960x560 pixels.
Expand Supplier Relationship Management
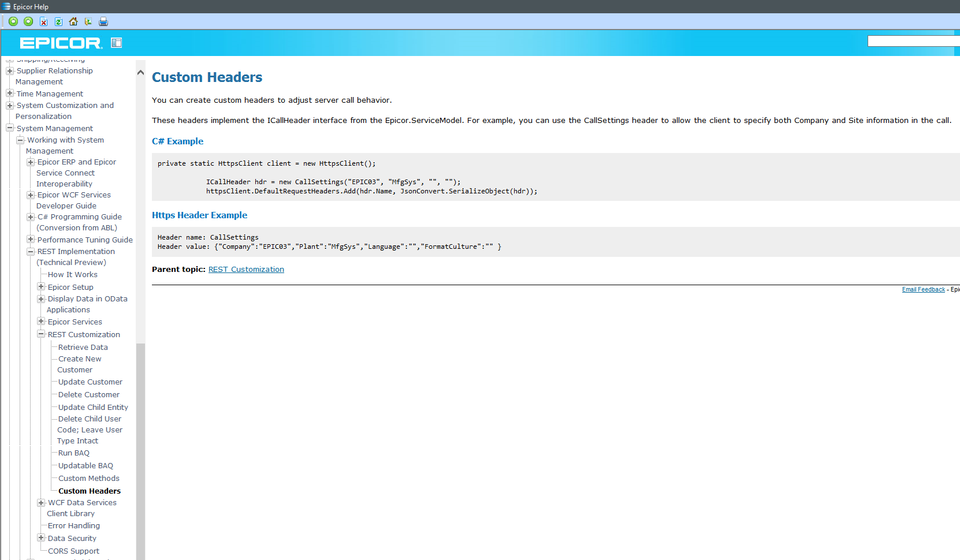(10, 71)
